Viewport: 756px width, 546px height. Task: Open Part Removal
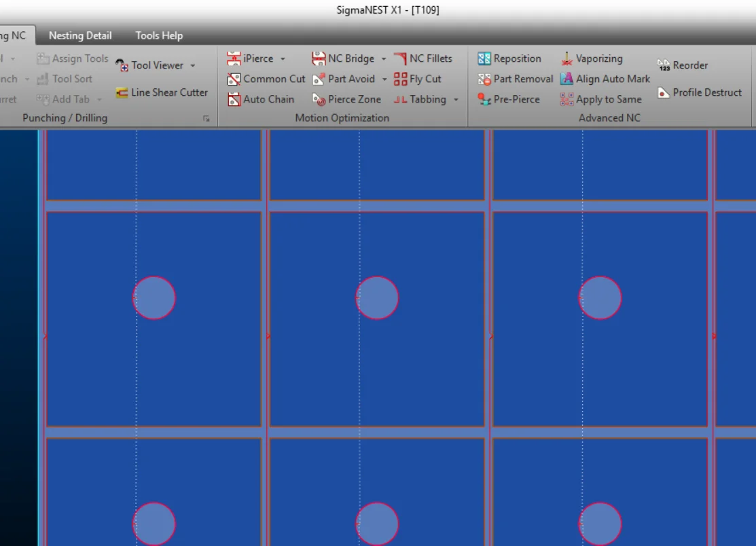tap(516, 79)
